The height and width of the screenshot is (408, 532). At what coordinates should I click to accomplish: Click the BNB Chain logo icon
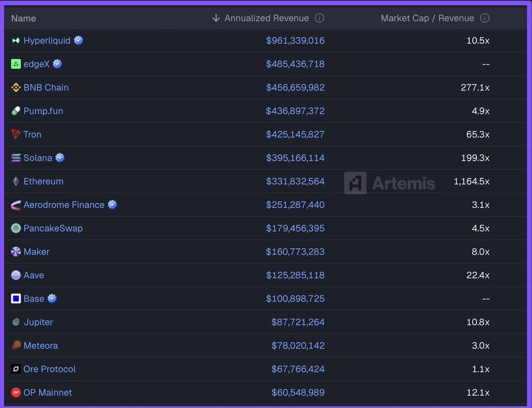16,88
